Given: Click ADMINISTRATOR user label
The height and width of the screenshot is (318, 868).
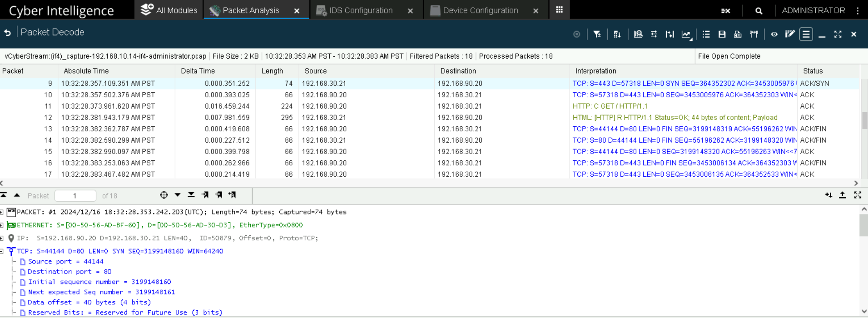Looking at the screenshot, I should pos(813,10).
